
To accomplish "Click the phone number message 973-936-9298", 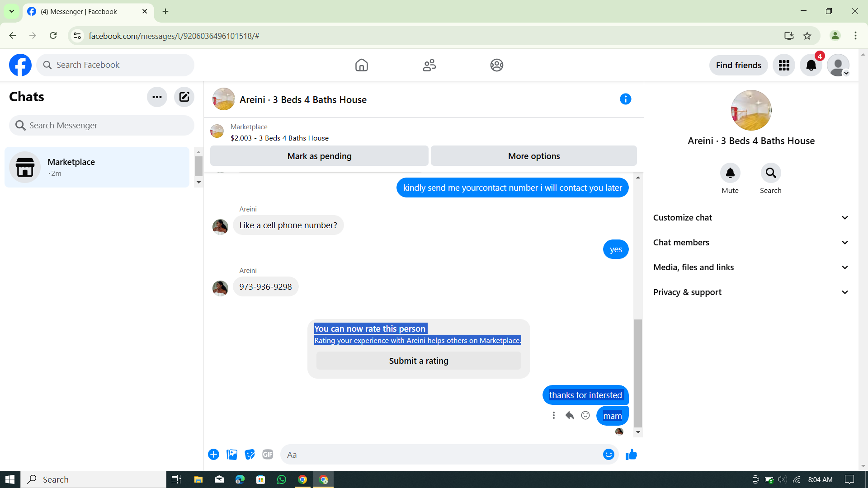I will click(x=265, y=286).
